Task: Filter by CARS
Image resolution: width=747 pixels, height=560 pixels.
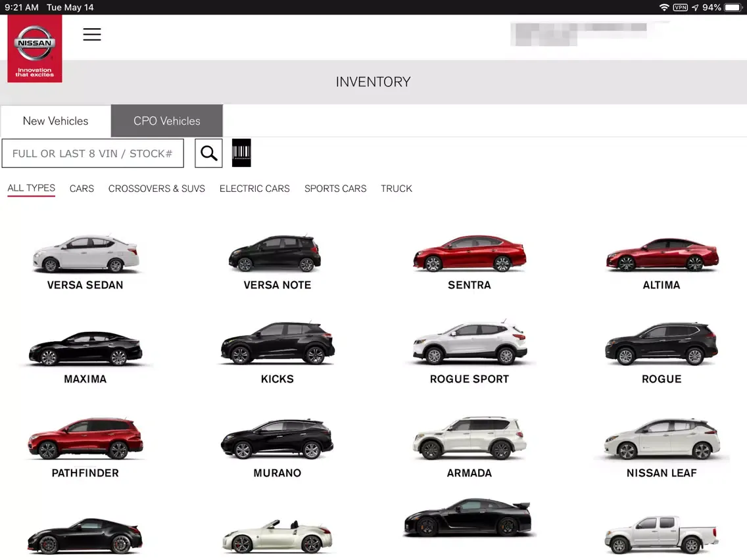Action: click(82, 189)
